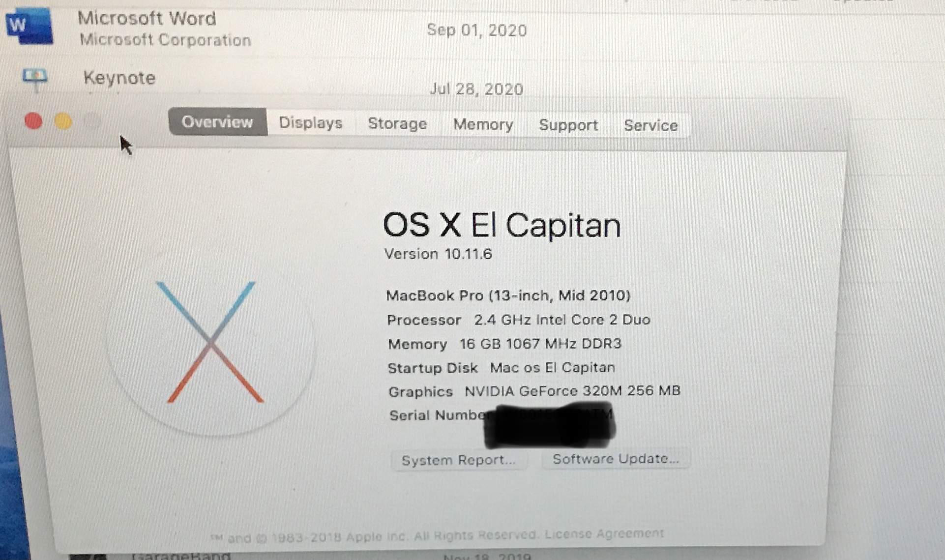Click the Version 10.11.6 text

[438, 254]
